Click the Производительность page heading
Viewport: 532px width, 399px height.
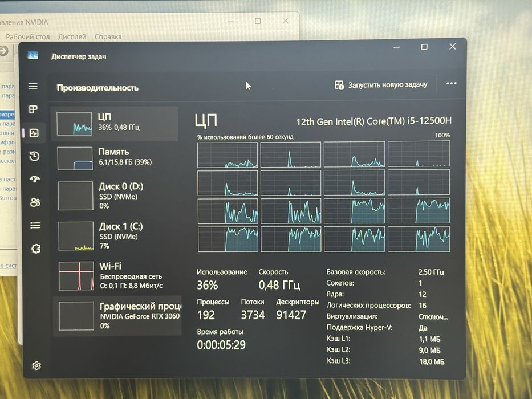tap(98, 88)
